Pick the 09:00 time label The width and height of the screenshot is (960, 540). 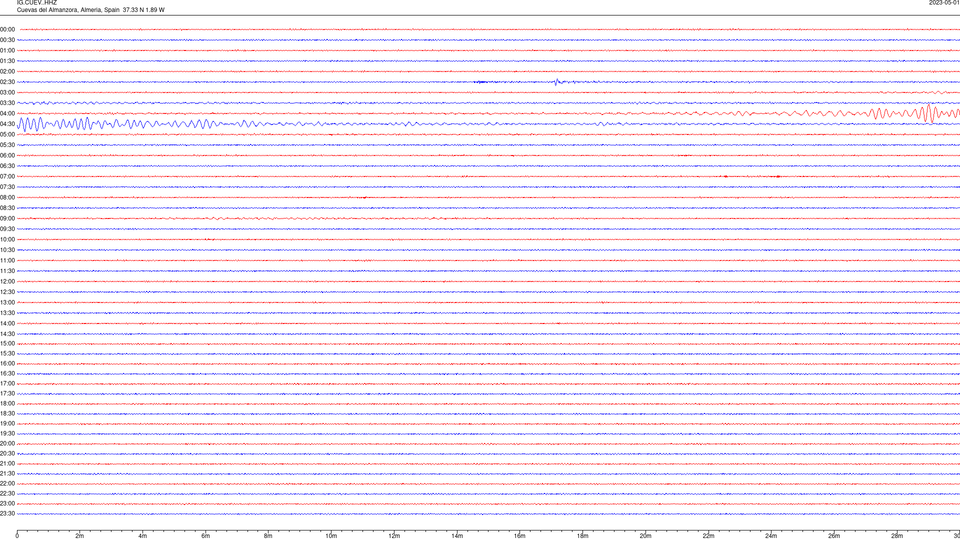[x=7, y=219]
